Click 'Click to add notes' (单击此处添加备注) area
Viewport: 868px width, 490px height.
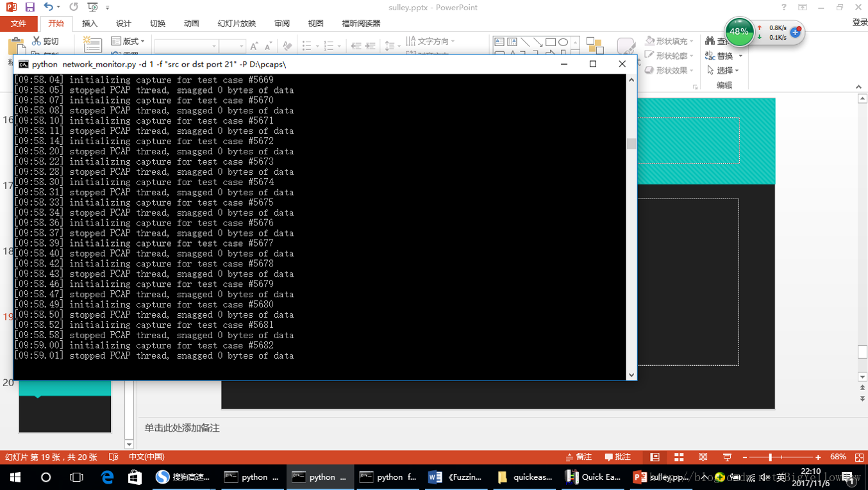coord(182,428)
